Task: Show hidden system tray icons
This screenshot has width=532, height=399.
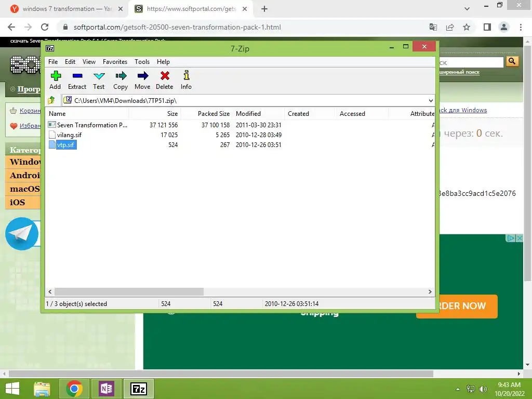Action: (458, 389)
